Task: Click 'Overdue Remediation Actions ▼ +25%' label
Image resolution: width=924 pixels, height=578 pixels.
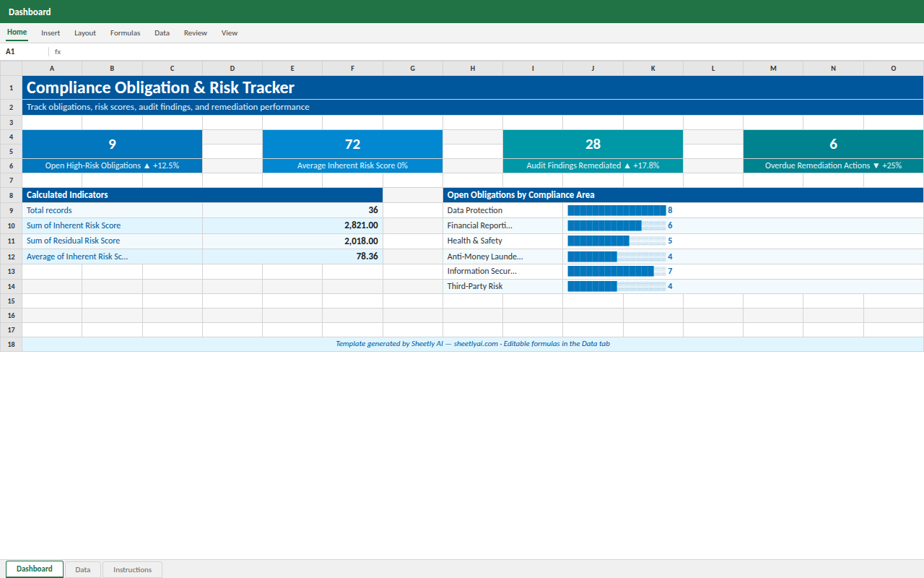Action: pos(833,165)
